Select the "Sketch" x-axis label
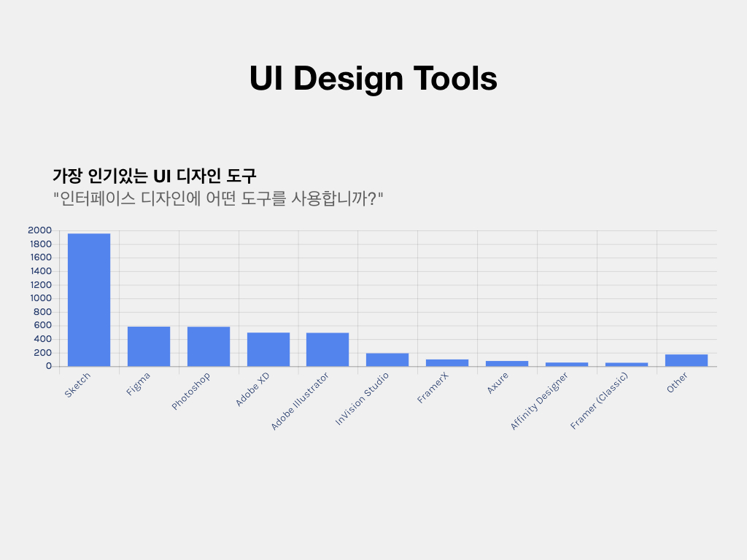Image resolution: width=747 pixels, height=560 pixels. [78, 385]
